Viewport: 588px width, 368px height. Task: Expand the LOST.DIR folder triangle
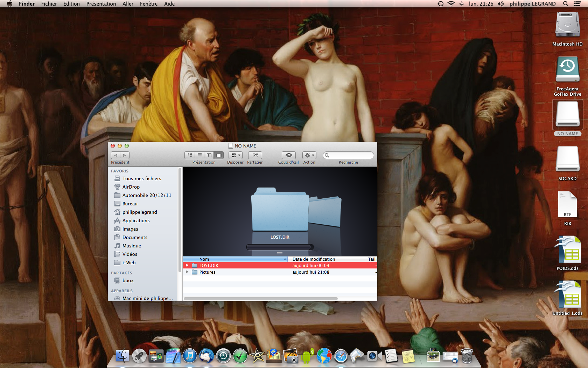(187, 265)
